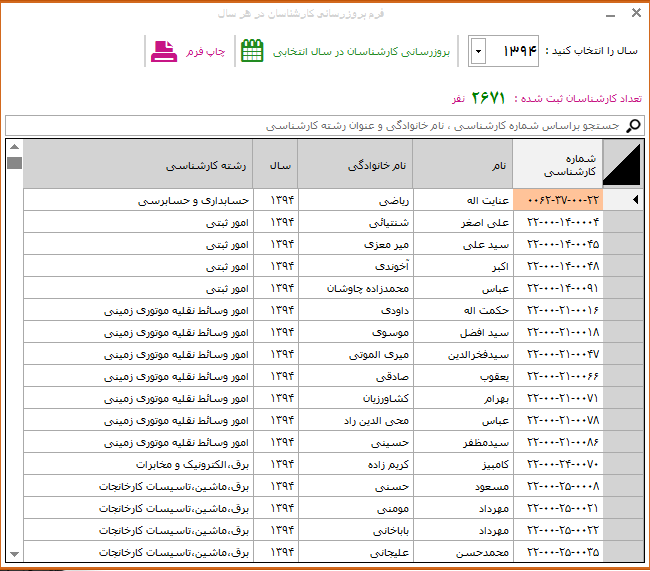Select surname cell آخوندی
Screen dimensions: 650x571
tap(356, 266)
